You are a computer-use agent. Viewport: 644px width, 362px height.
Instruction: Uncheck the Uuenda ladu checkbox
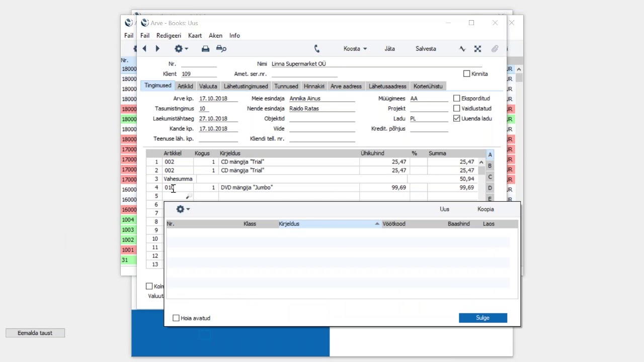click(x=457, y=119)
